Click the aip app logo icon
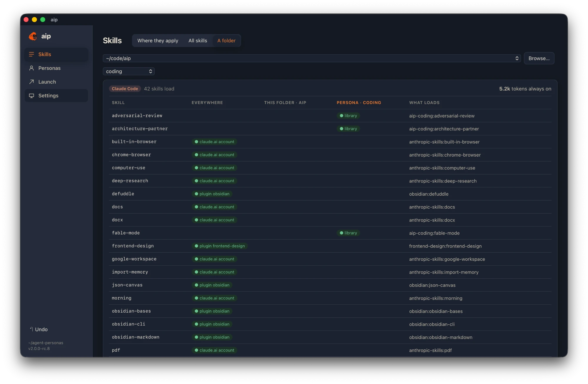Image resolution: width=588 pixels, height=384 pixels. coord(33,36)
